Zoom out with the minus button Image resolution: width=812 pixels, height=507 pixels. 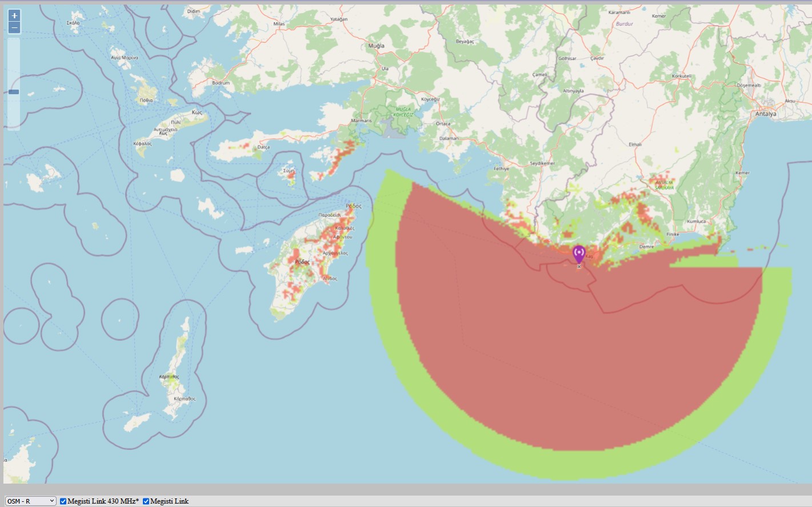click(14, 27)
